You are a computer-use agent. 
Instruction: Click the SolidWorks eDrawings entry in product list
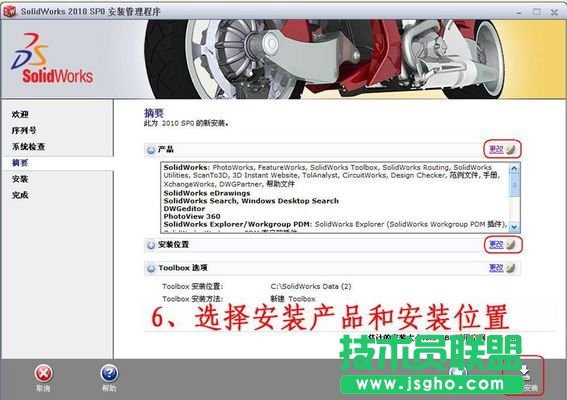click(207, 193)
